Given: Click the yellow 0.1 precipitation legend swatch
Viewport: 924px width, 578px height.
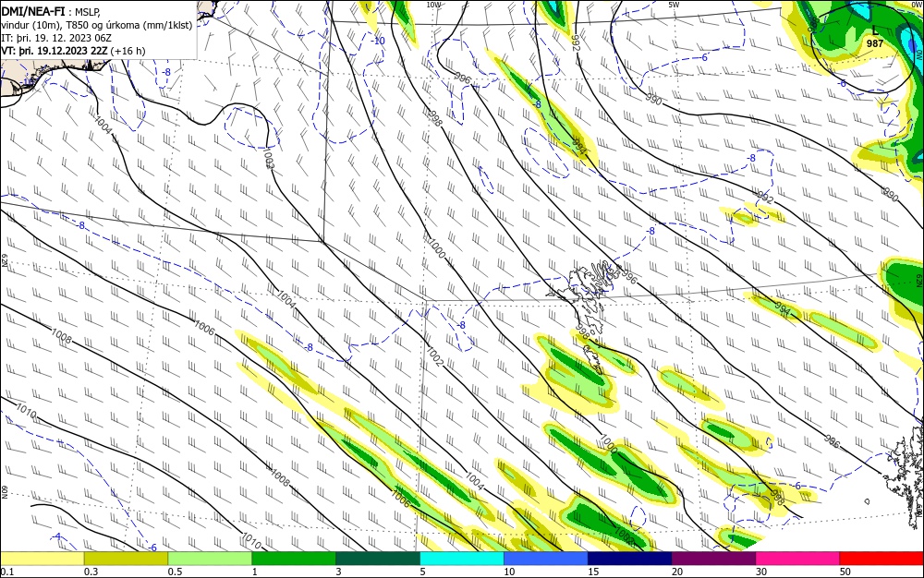Looking at the screenshot, I should (42, 559).
